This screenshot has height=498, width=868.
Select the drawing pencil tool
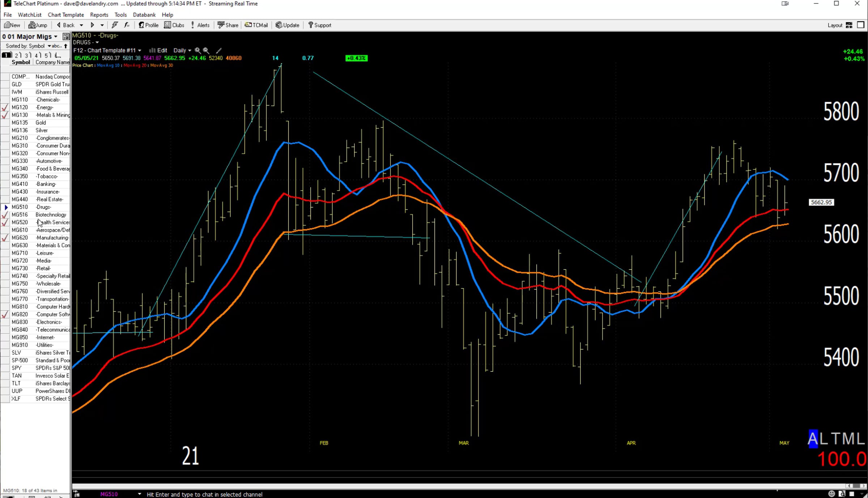tap(219, 50)
